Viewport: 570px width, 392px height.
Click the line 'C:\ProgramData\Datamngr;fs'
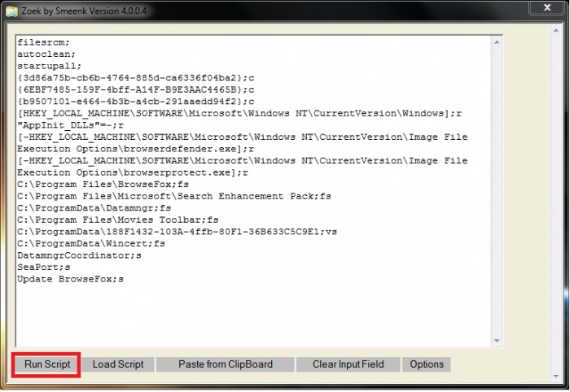(94, 208)
